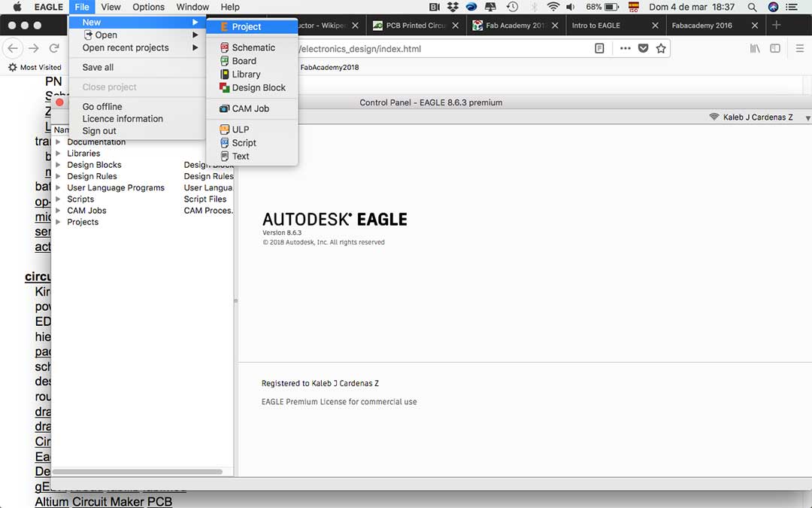
Task: Select Projects in the Control Panel tree
Action: tap(83, 222)
